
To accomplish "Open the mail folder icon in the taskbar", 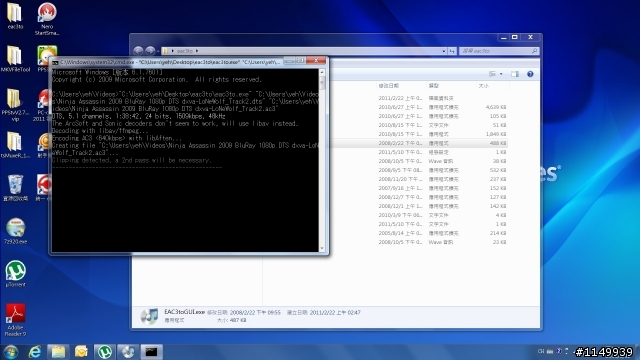I will tap(81, 352).
